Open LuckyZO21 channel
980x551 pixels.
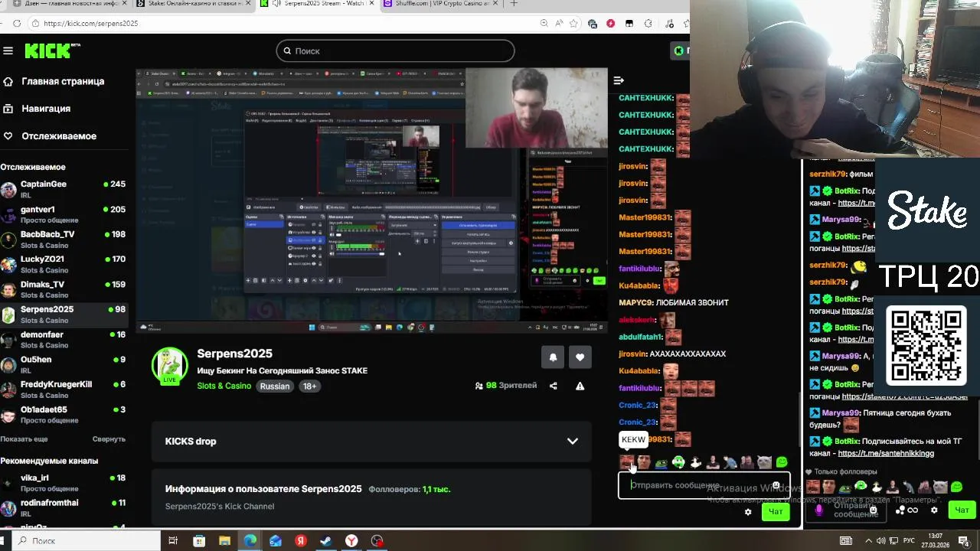(63, 264)
